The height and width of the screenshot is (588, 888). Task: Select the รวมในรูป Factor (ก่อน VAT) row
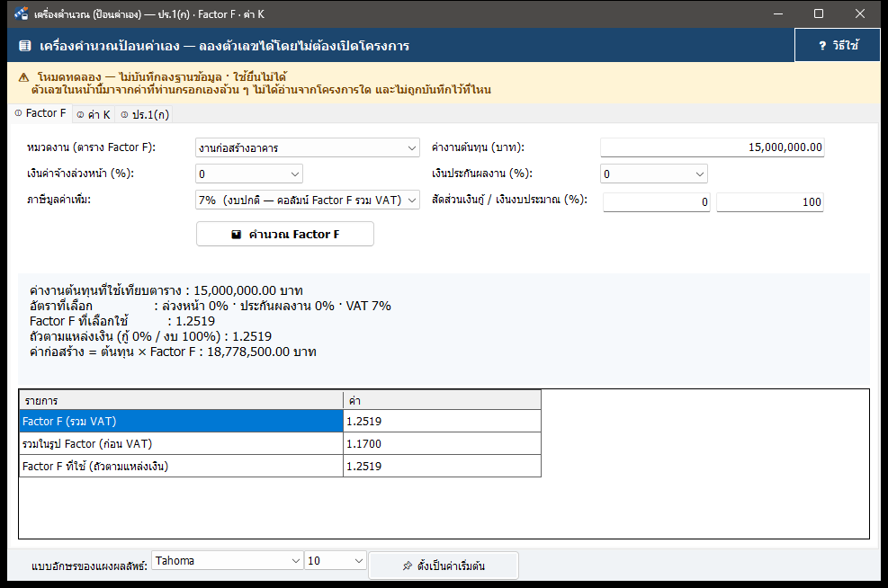click(281, 443)
